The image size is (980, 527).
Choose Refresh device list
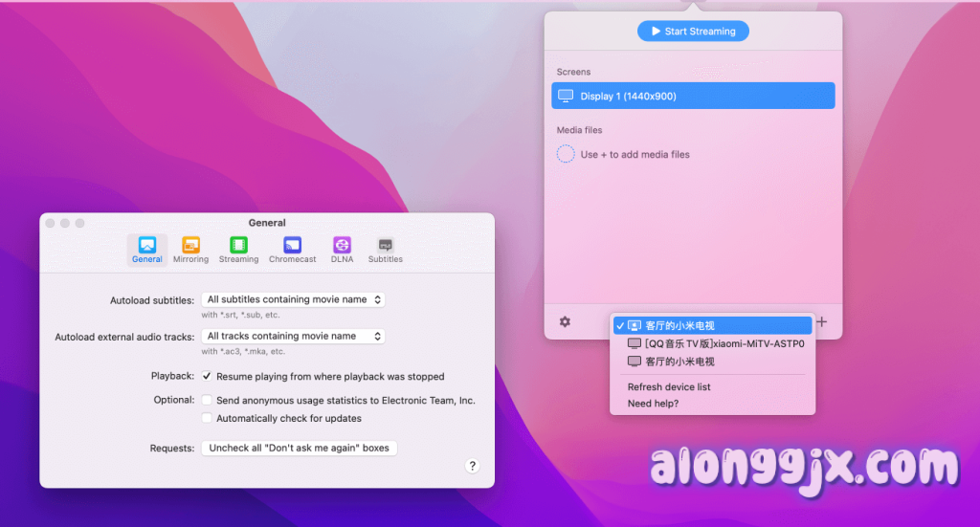pyautogui.click(x=669, y=387)
